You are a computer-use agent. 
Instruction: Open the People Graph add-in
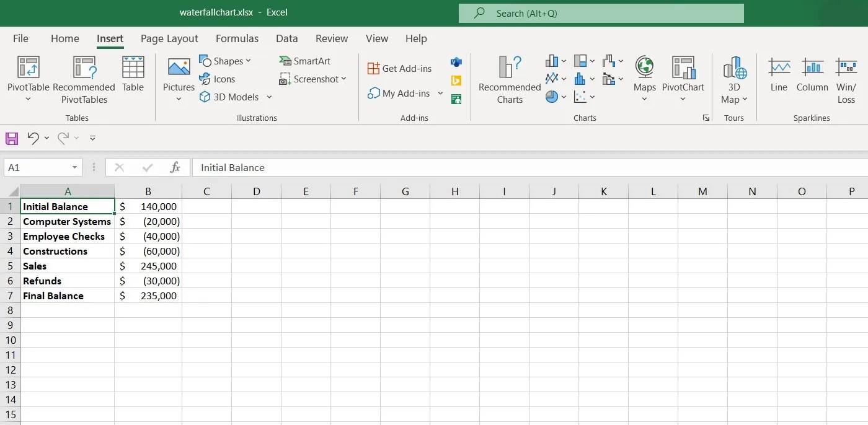click(x=456, y=98)
